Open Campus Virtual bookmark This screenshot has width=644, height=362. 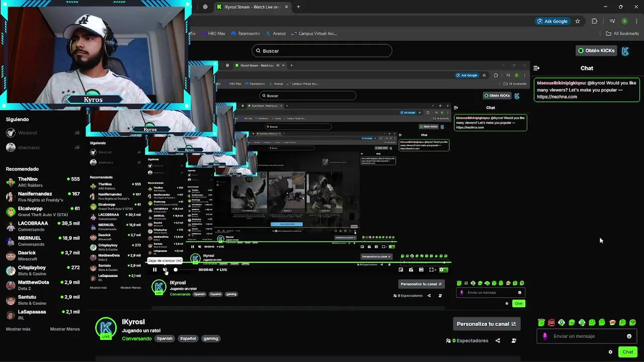pyautogui.click(x=314, y=34)
